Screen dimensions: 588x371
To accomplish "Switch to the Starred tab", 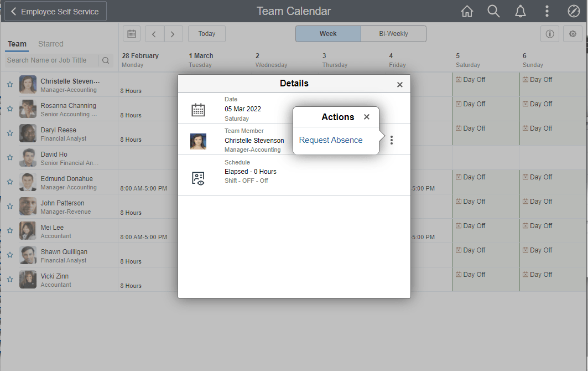I will pos(50,44).
